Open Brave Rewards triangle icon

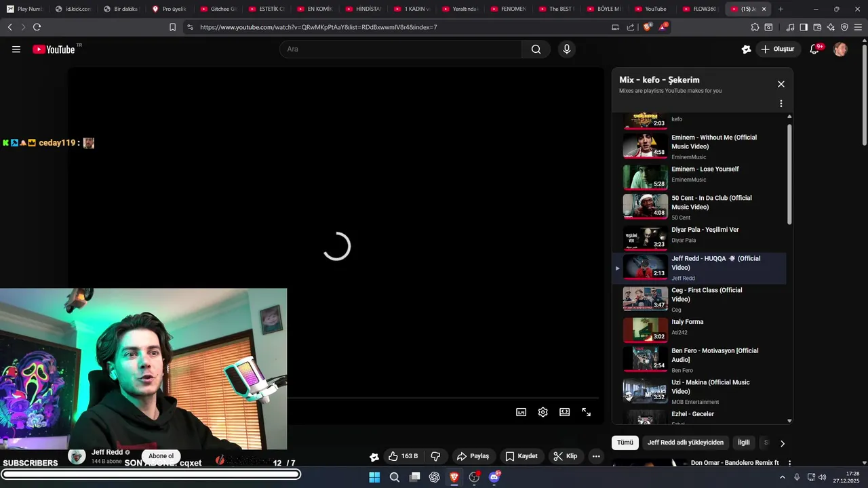663,27
